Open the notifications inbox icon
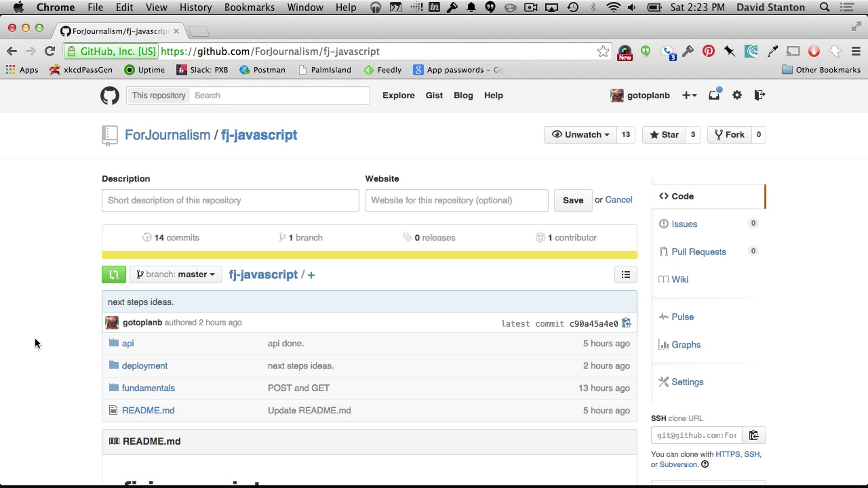Screen dimensions: 868x488 [715, 95]
